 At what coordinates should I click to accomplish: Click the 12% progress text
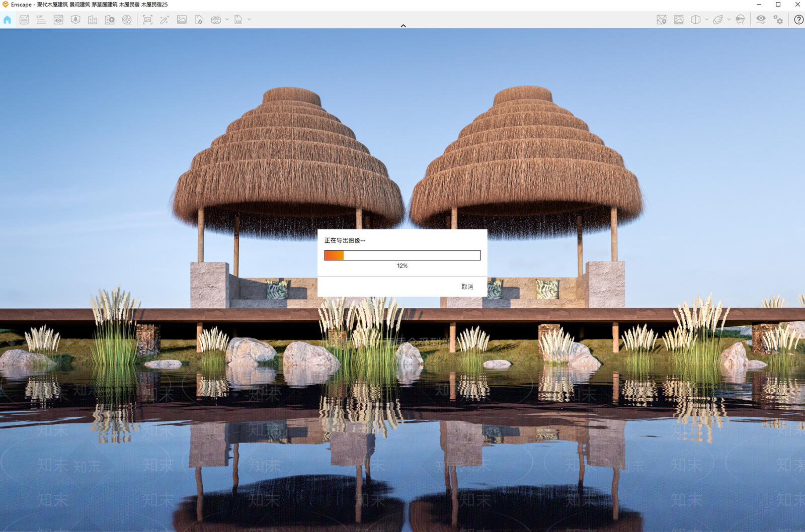click(x=402, y=266)
